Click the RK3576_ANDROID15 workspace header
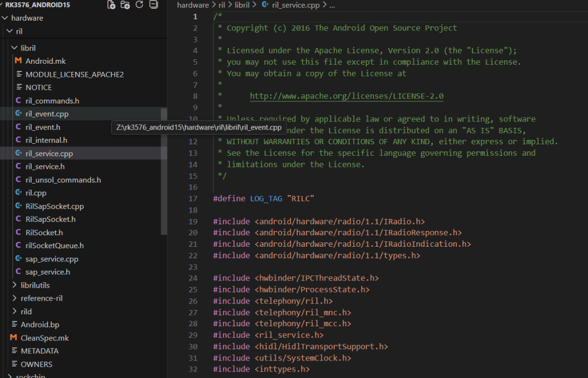The width and height of the screenshot is (588, 378). point(38,5)
